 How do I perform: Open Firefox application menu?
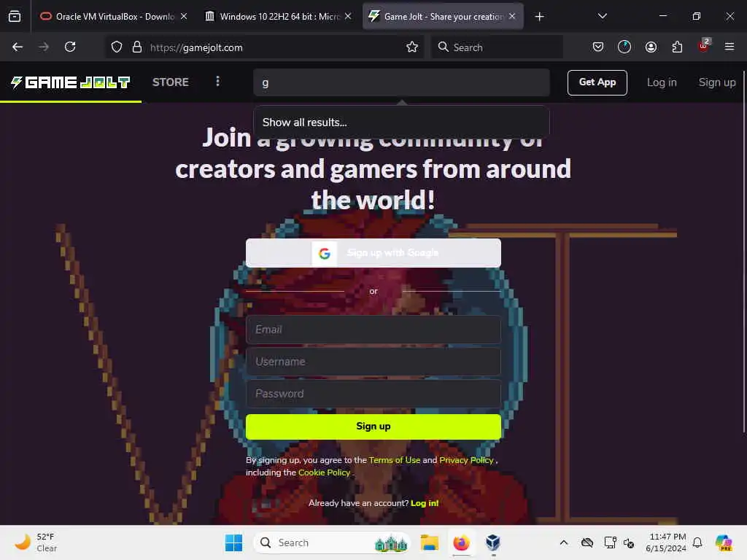(729, 47)
